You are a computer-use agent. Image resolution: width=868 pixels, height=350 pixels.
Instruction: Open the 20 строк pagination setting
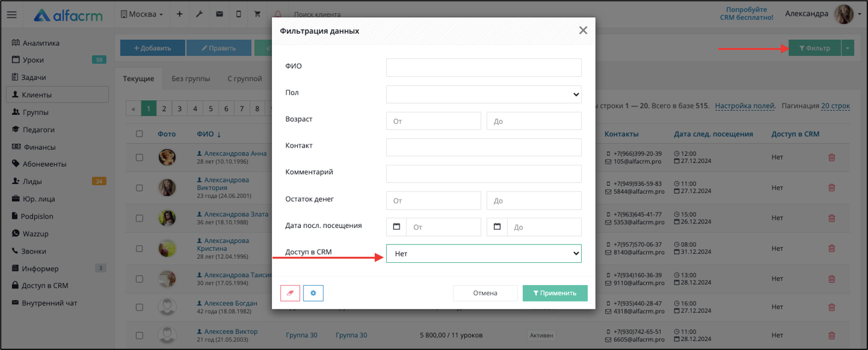pos(835,106)
